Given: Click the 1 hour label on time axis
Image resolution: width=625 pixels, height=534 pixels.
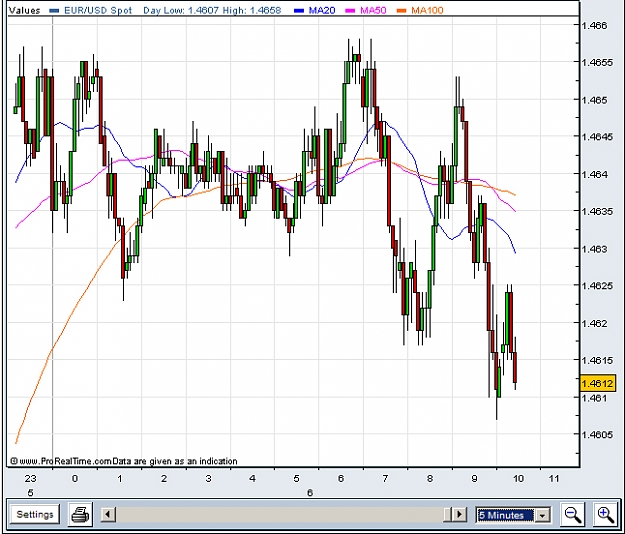Looking at the screenshot, I should pyautogui.click(x=120, y=478).
